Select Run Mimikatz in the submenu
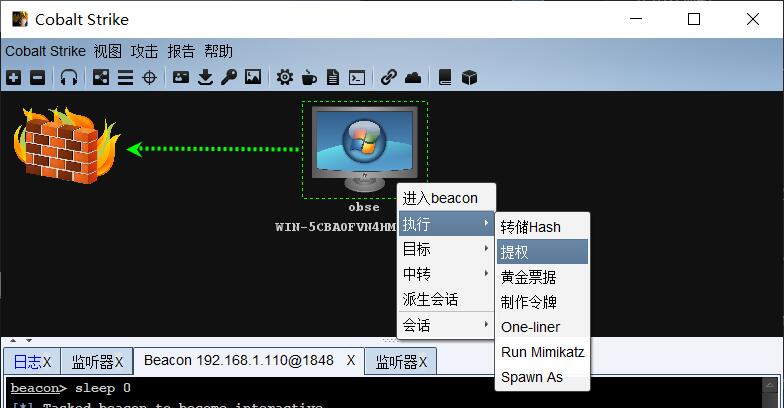The height and width of the screenshot is (408, 784). (542, 352)
